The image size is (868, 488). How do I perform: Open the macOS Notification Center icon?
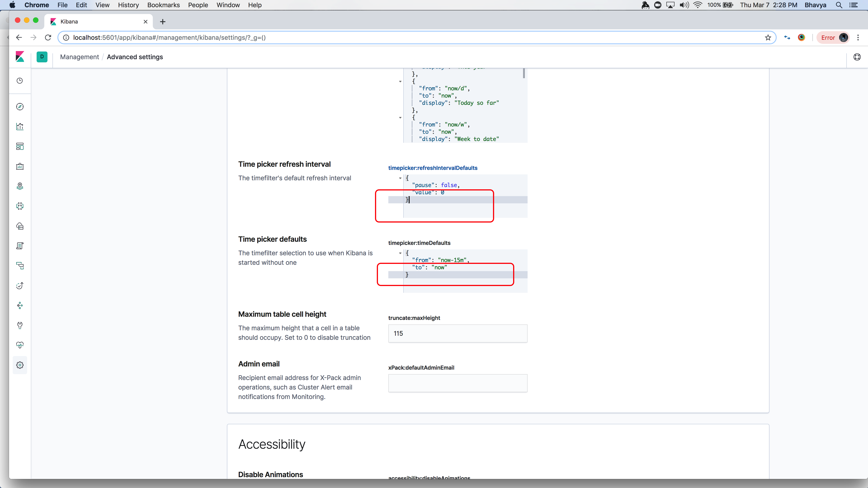[x=854, y=5]
